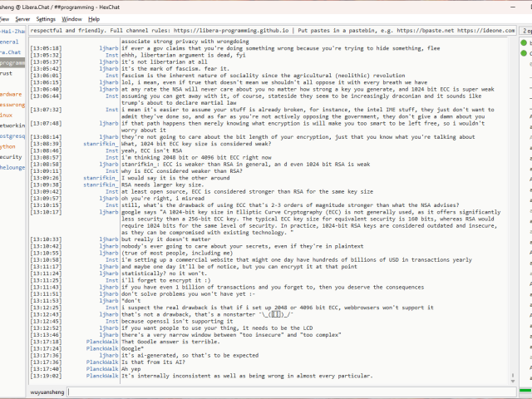
Task: Open the Settings menu
Action: pyautogui.click(x=47, y=18)
